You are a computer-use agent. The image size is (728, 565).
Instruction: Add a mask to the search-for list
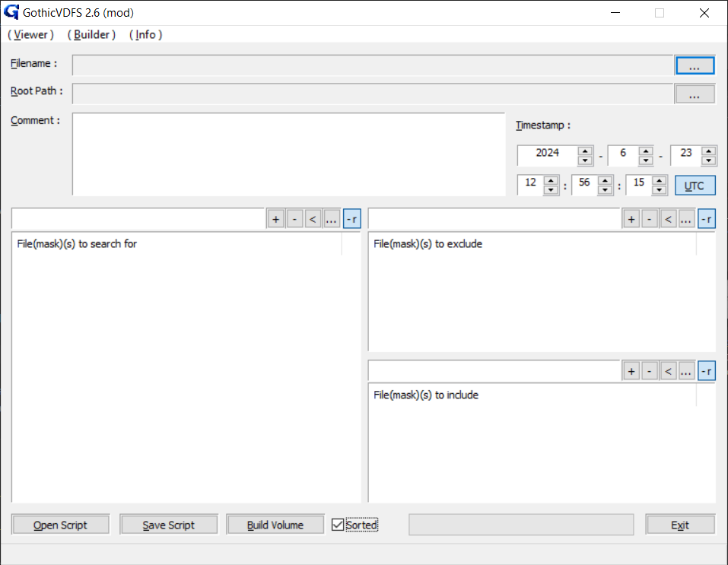(276, 219)
